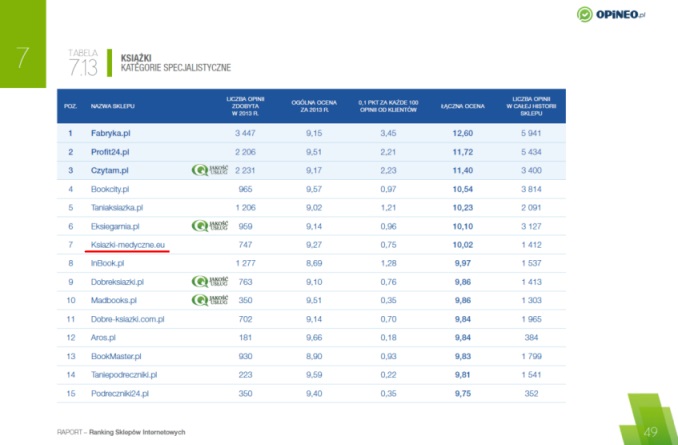Select InBook.pl's overall rating 8,69
678x445 pixels.
314,263
